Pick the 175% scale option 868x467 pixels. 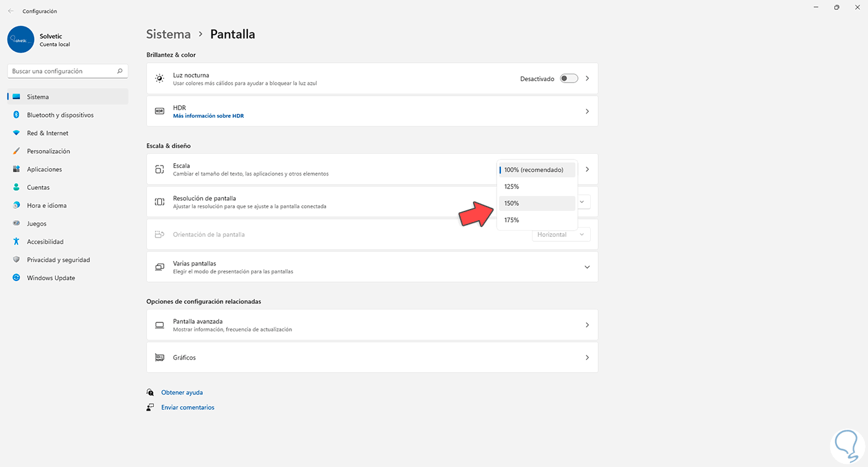click(537, 220)
